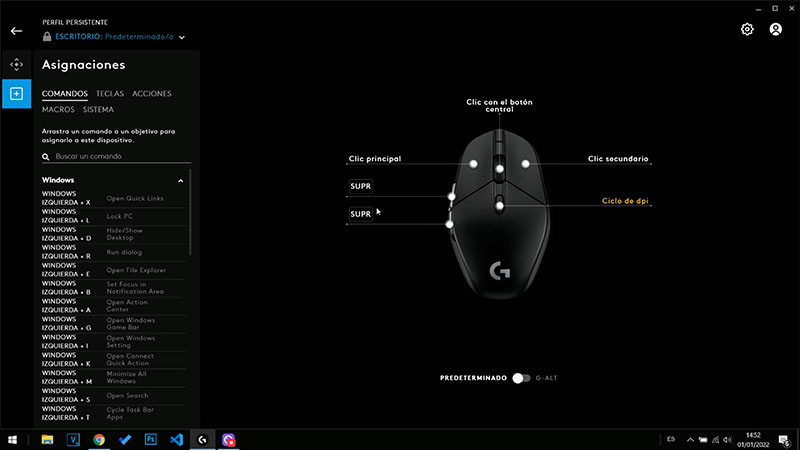Select the Open Windows Game Bar command
800x450 pixels.
(x=114, y=323)
